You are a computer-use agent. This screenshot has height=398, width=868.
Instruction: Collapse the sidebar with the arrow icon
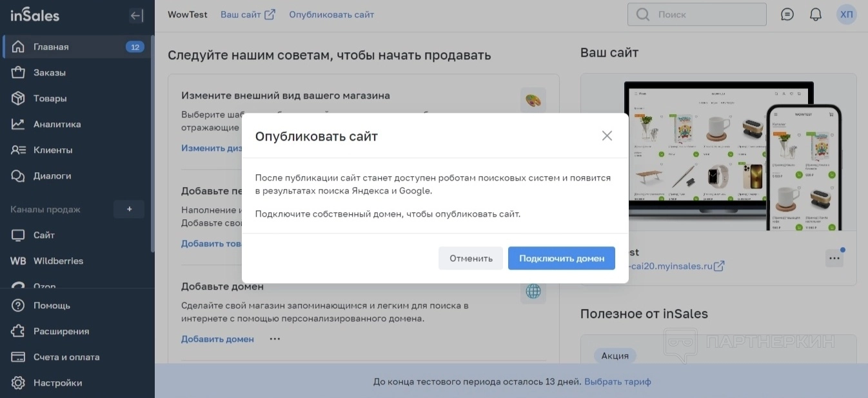point(136,15)
